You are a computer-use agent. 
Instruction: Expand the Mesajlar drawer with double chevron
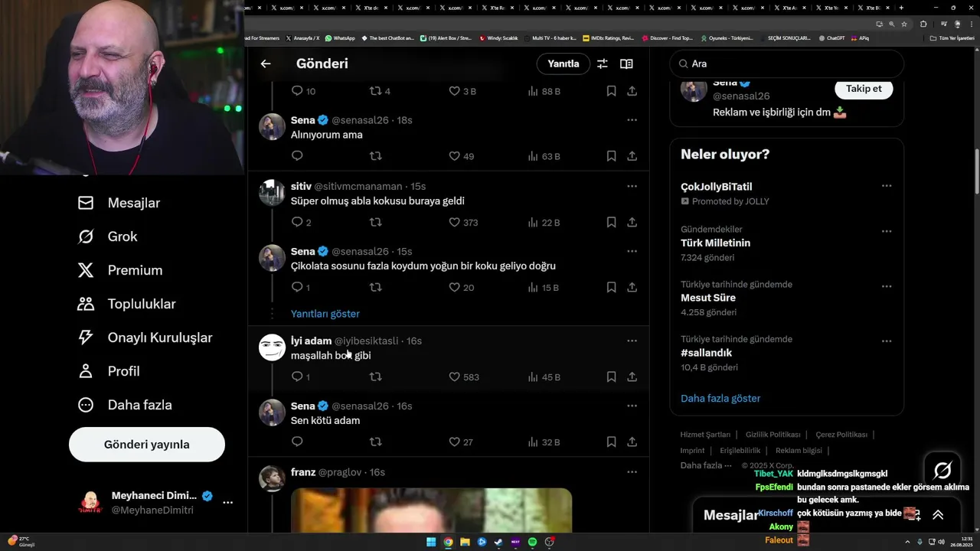(x=938, y=515)
